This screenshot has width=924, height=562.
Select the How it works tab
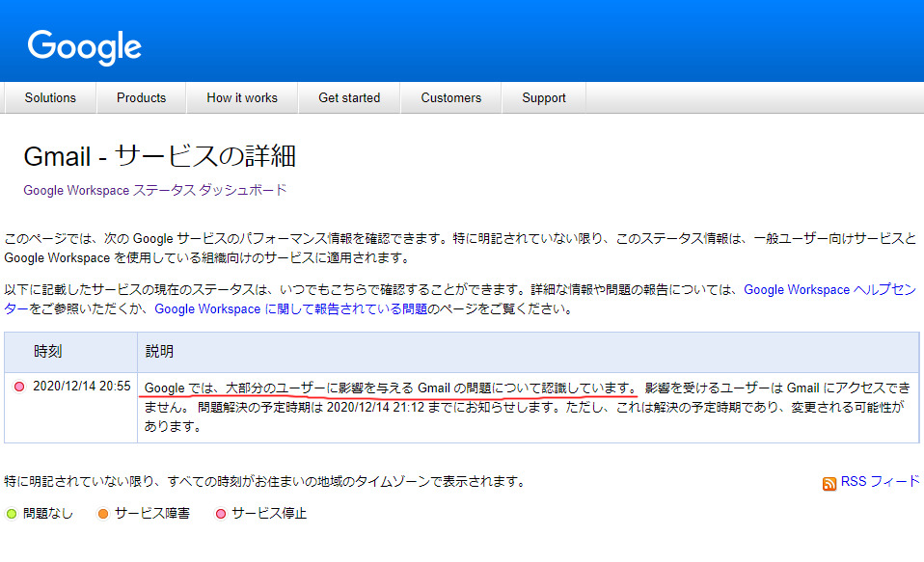tap(242, 97)
